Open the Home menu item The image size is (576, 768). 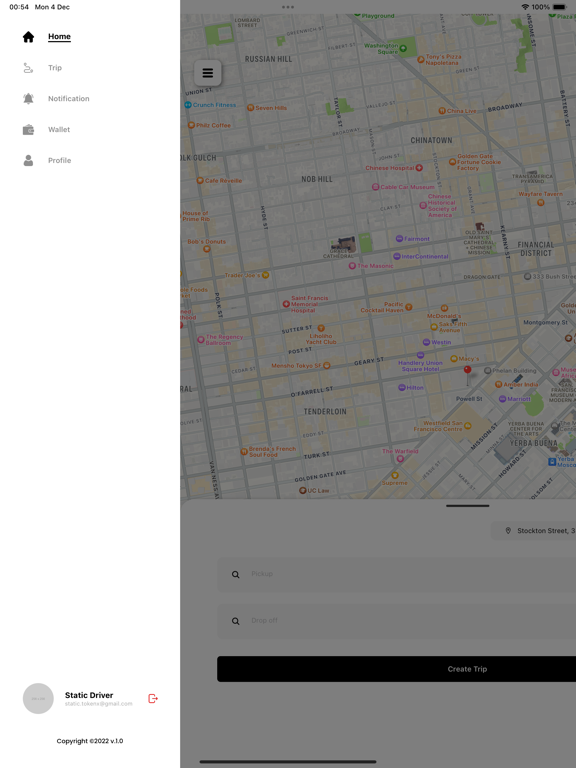click(59, 37)
